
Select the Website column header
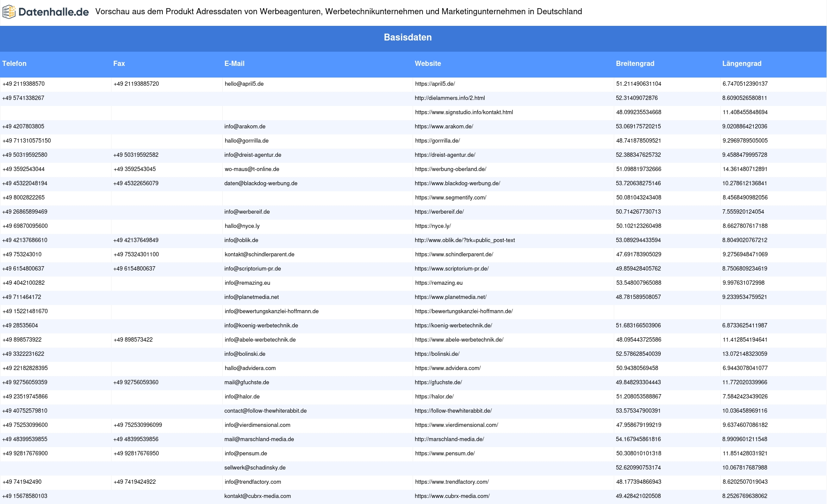(428, 63)
